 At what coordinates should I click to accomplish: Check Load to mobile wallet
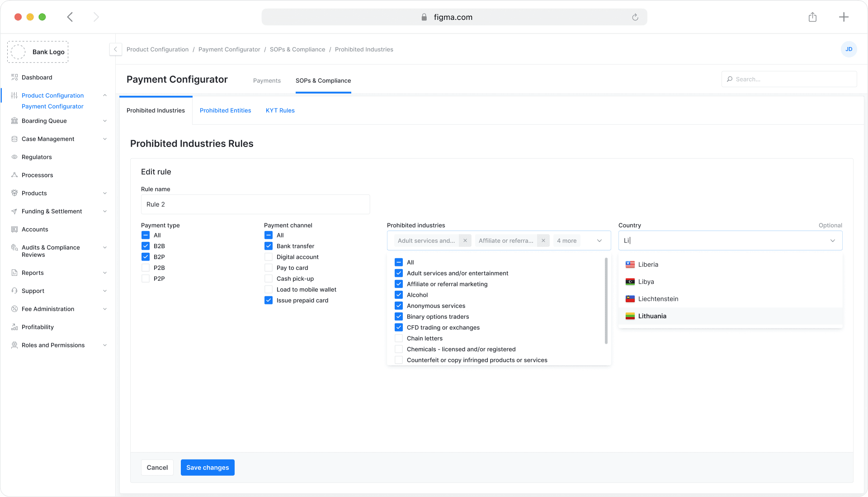coord(269,289)
